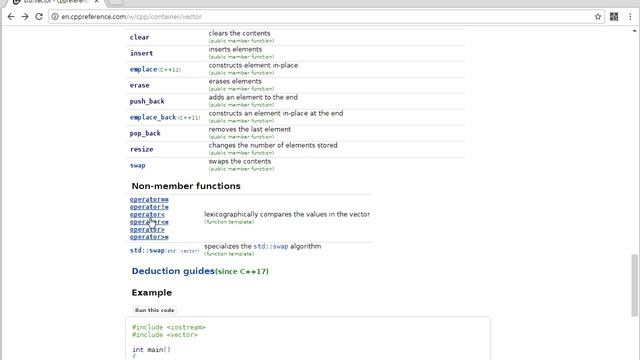
Task: Select text 'lexicographically compares the values in the vector'
Action: point(287,214)
